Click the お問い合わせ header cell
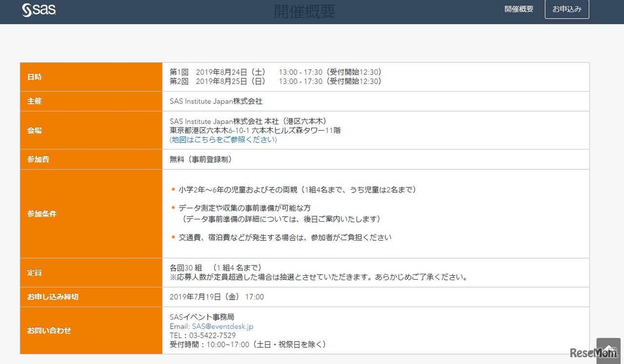The height and width of the screenshot is (364, 624). click(x=49, y=330)
